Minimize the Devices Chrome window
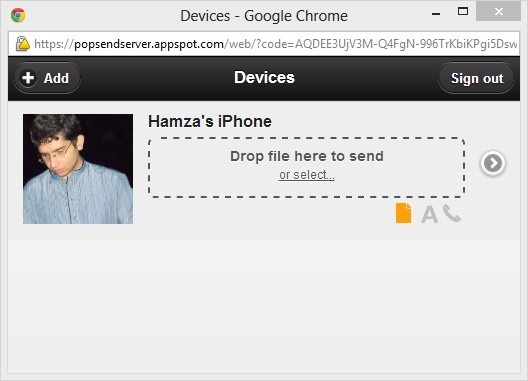Viewport: 528px width, 381px height. coord(436,14)
